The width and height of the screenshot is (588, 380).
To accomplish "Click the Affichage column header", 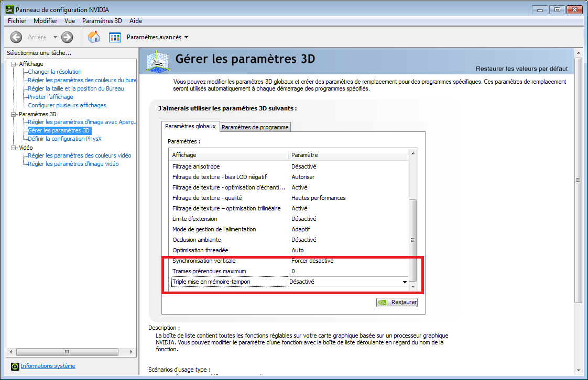I will 228,155.
